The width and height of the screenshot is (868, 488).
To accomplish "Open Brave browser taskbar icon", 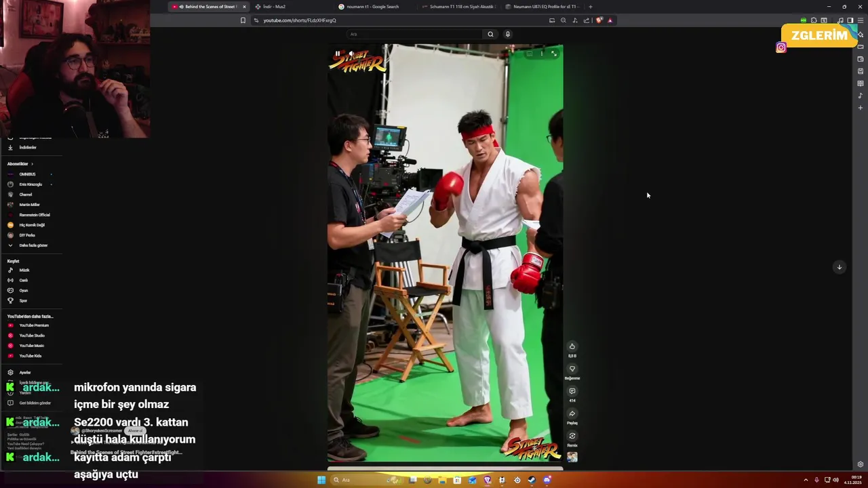I will [487, 480].
